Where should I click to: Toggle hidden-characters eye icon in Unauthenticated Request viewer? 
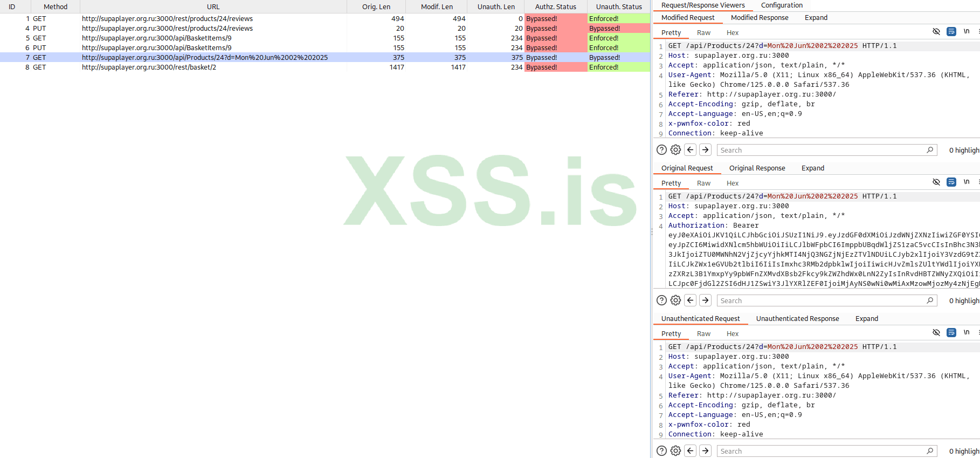point(936,333)
